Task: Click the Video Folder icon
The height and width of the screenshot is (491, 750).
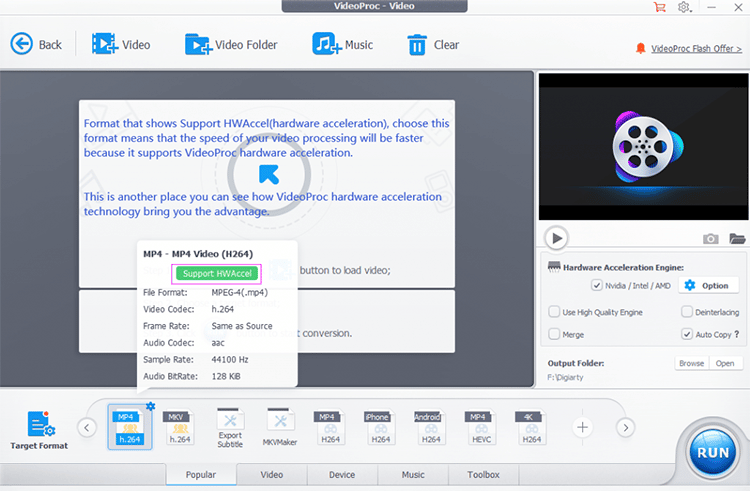Action: point(198,44)
